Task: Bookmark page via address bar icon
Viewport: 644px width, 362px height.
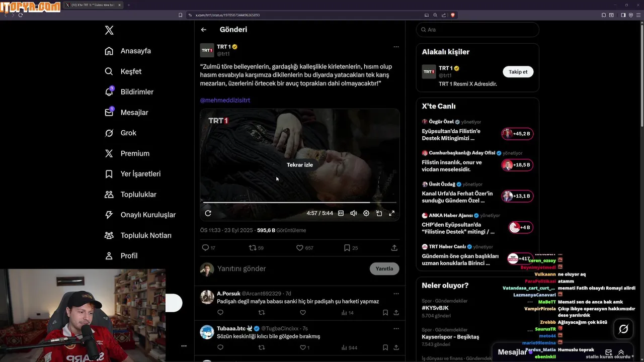Action: click(181, 15)
